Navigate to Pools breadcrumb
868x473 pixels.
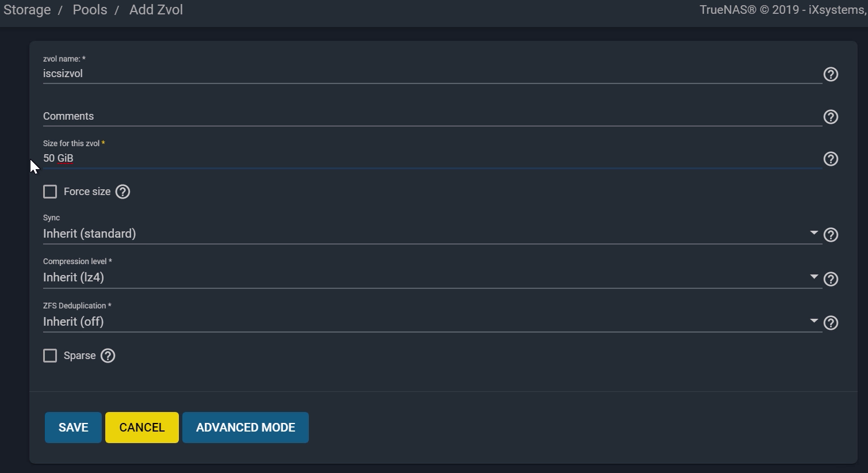(x=90, y=10)
